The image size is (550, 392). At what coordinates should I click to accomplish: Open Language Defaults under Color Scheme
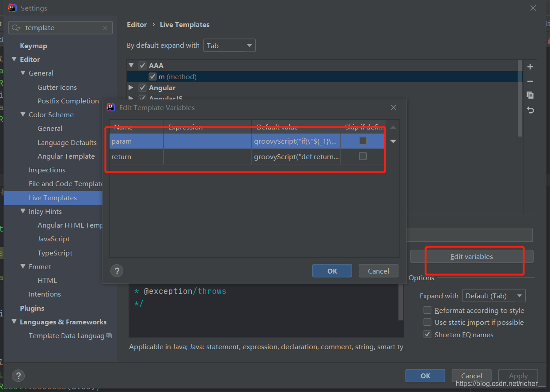click(67, 143)
